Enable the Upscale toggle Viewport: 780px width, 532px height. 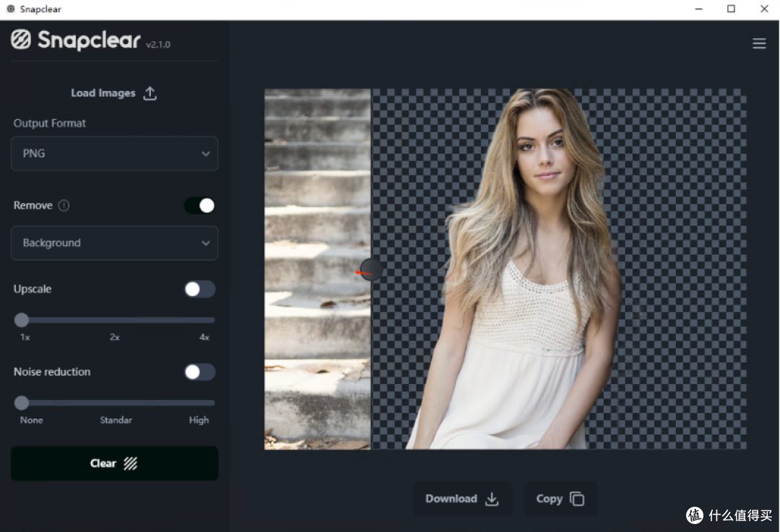200,289
